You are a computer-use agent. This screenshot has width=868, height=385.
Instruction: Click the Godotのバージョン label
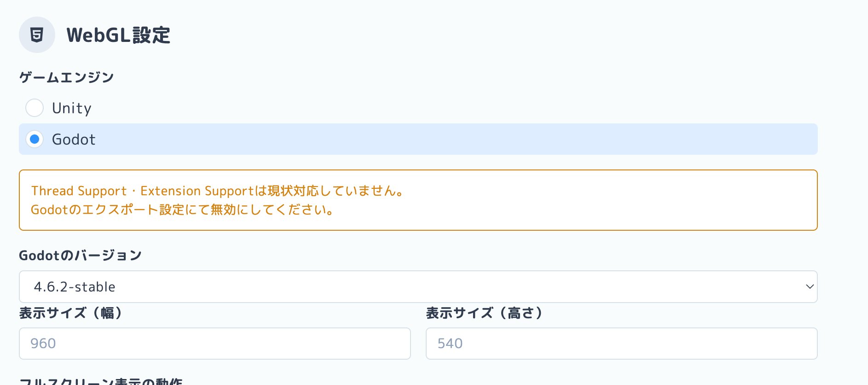80,255
